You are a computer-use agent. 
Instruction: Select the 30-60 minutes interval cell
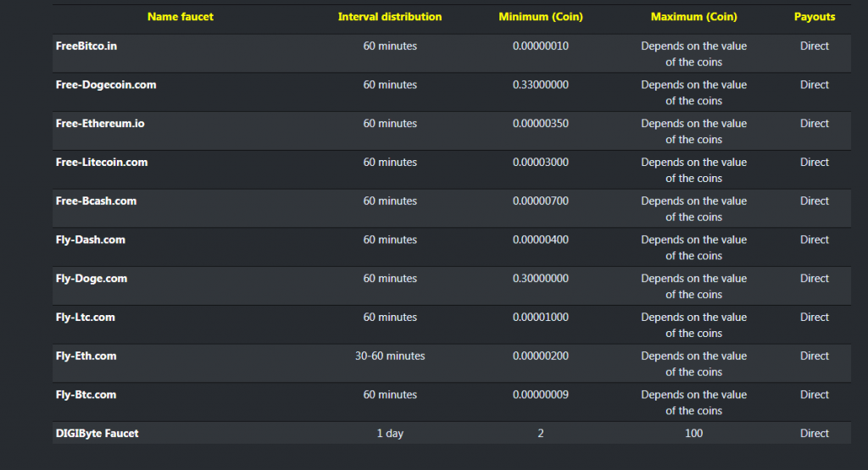click(x=390, y=356)
